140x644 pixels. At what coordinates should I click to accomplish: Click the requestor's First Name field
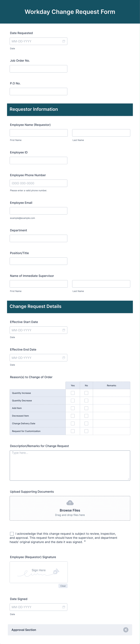(x=38, y=132)
